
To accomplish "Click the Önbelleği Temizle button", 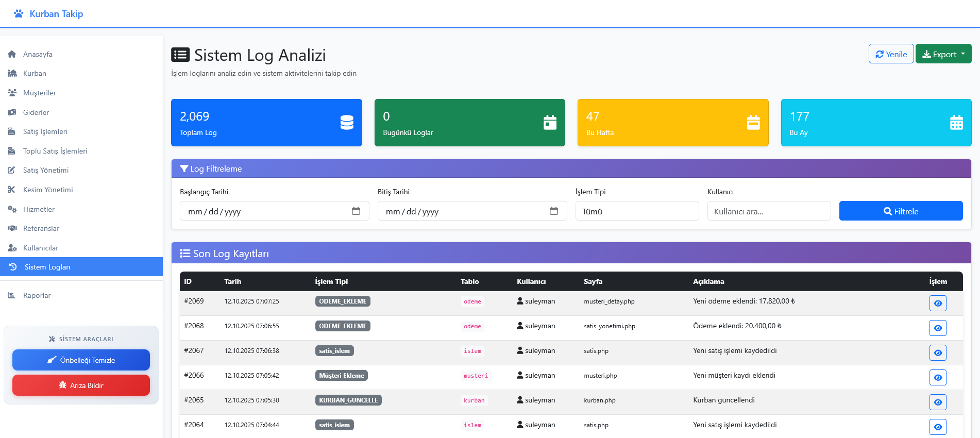I will point(81,360).
